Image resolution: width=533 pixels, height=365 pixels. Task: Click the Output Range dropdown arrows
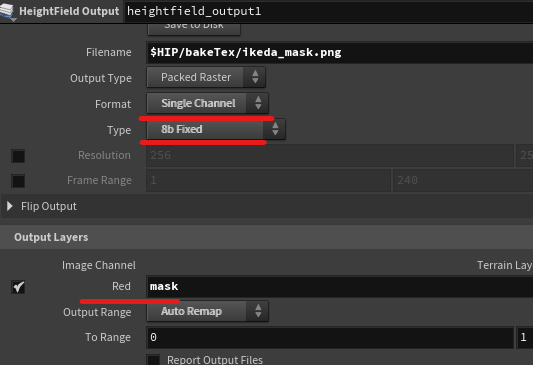258,311
